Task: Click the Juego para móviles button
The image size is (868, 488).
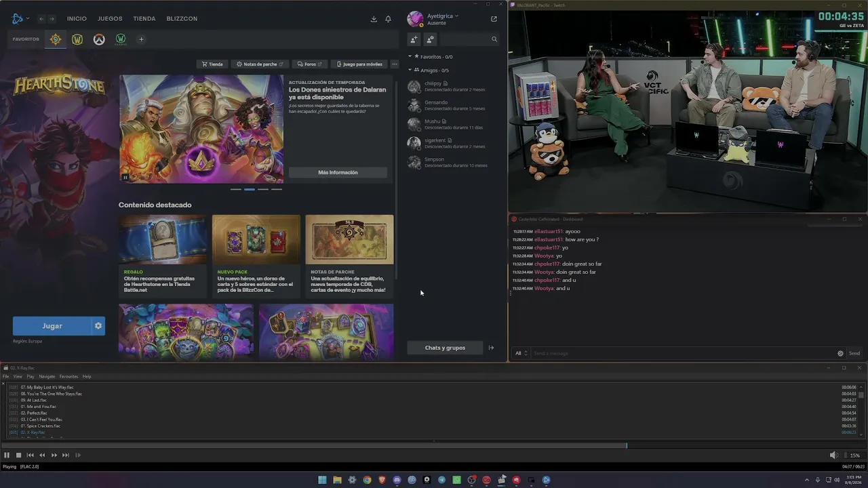Action: click(359, 64)
